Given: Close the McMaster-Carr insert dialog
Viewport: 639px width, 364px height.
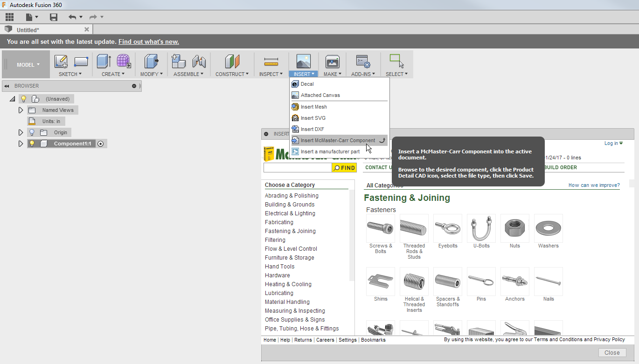Looking at the screenshot, I should click(612, 353).
